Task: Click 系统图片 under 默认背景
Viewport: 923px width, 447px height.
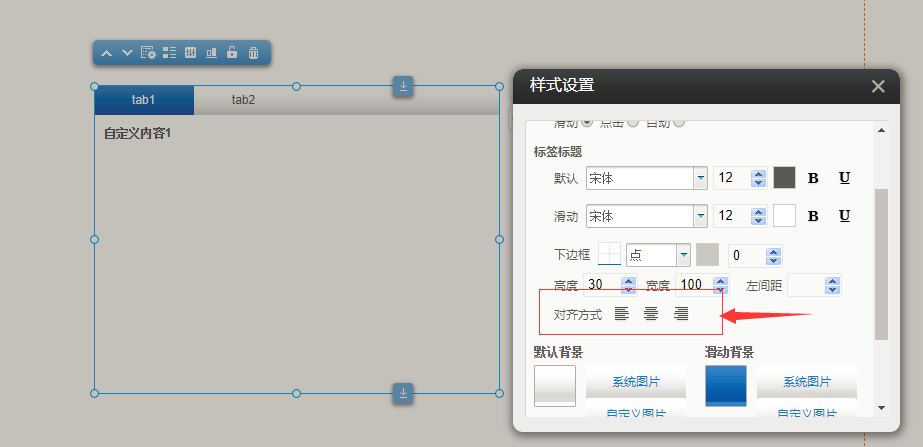Action: click(x=636, y=382)
